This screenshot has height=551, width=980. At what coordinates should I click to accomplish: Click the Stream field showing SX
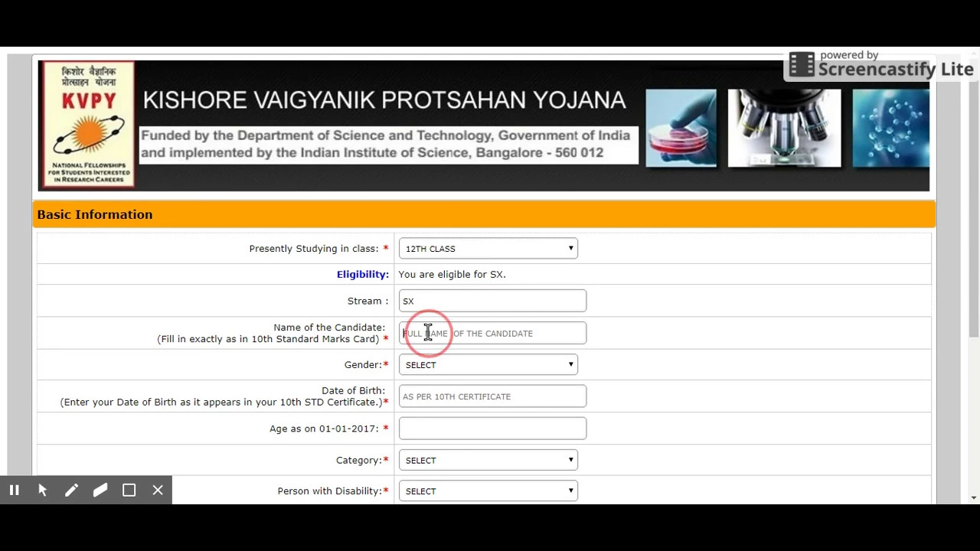(492, 301)
